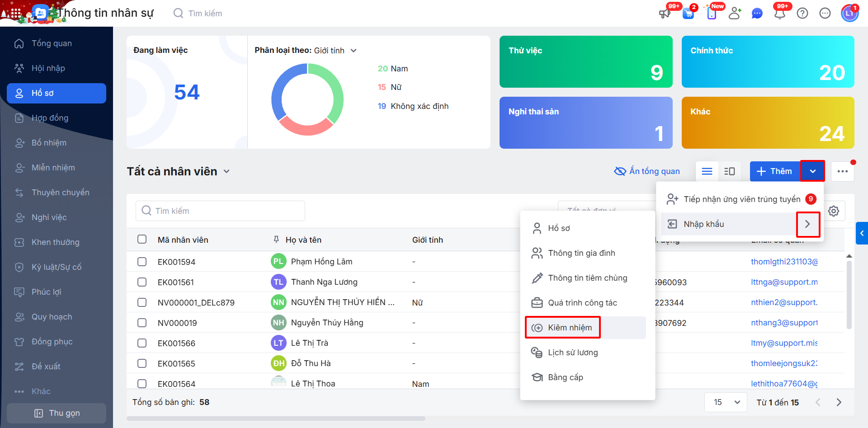The width and height of the screenshot is (868, 428).
Task: Click the green Thử việc card
Action: [x=585, y=62]
